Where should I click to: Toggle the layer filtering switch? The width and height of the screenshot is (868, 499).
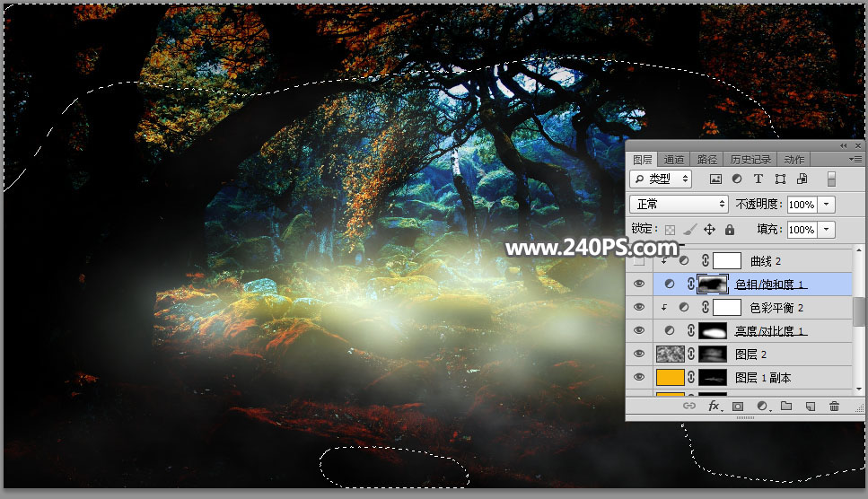tap(831, 179)
